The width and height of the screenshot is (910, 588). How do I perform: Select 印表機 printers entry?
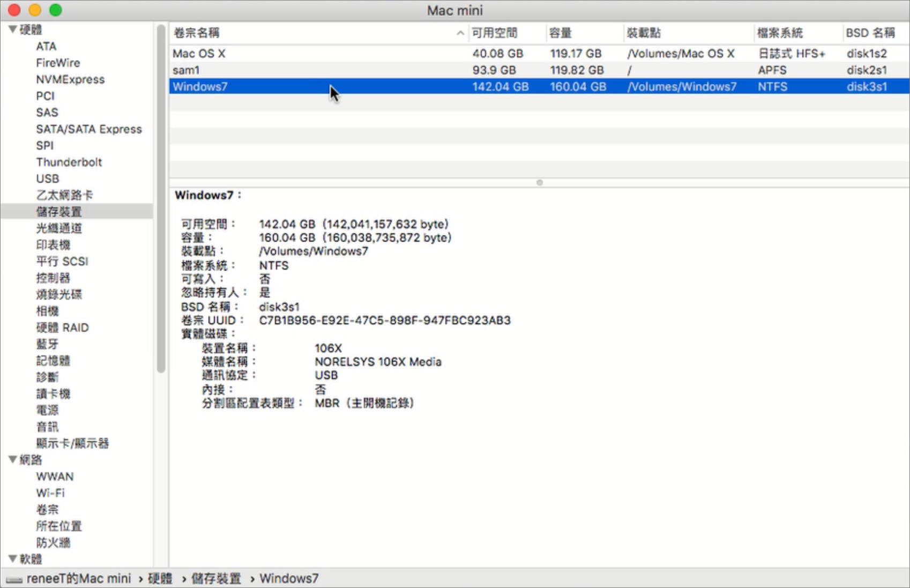(53, 245)
